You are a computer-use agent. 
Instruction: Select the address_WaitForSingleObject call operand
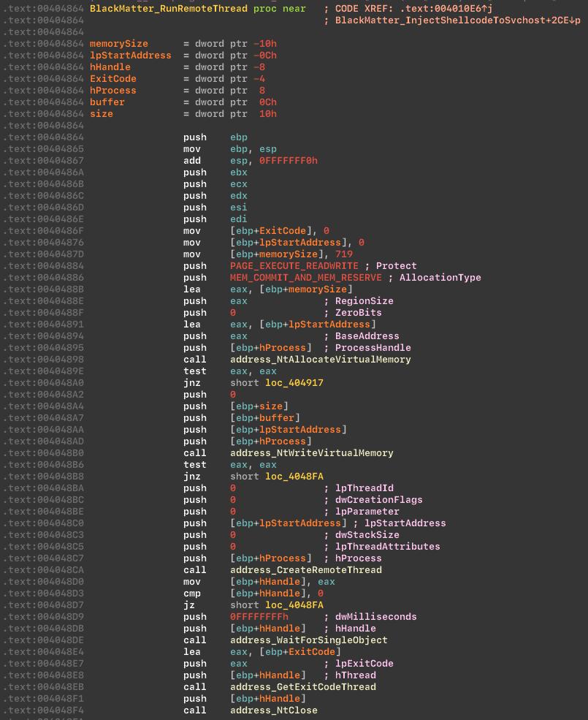(x=308, y=640)
